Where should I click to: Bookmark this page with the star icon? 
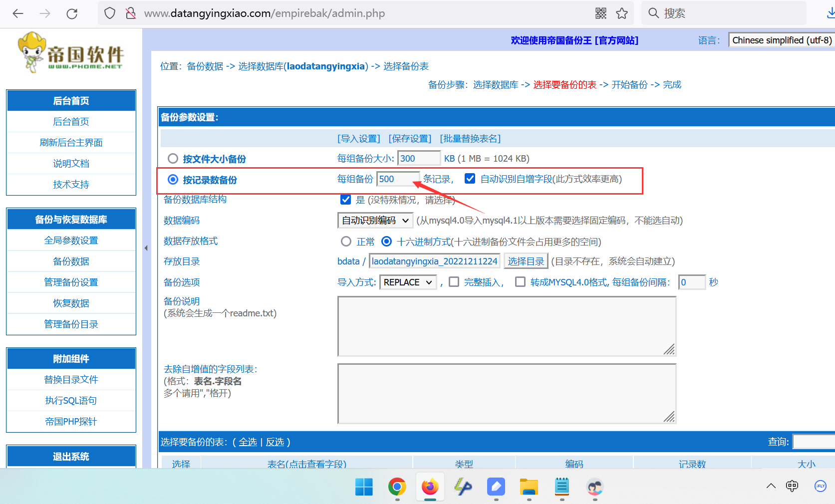pyautogui.click(x=622, y=13)
